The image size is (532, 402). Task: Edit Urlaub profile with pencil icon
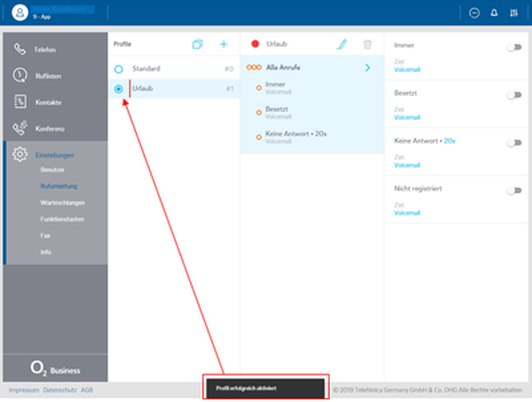(342, 44)
